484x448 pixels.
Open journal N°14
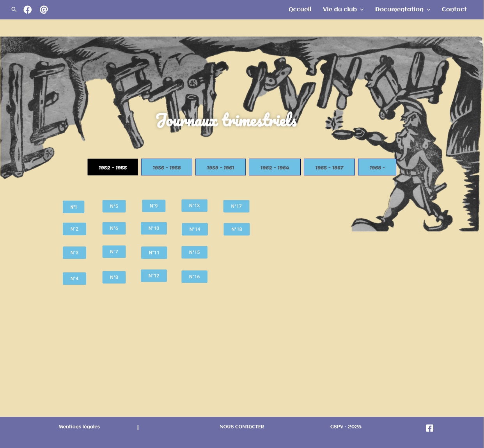[x=195, y=229]
